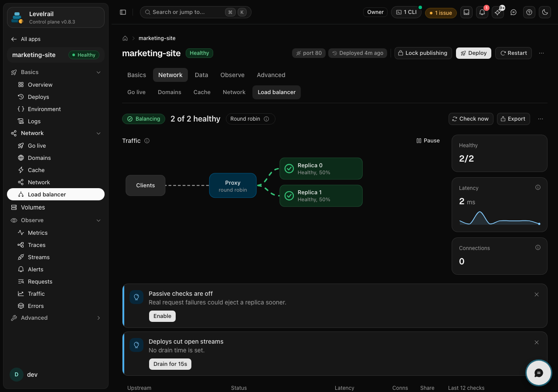Open Metrics in sidebar
The width and height of the screenshot is (558, 392).
tap(56, 233)
